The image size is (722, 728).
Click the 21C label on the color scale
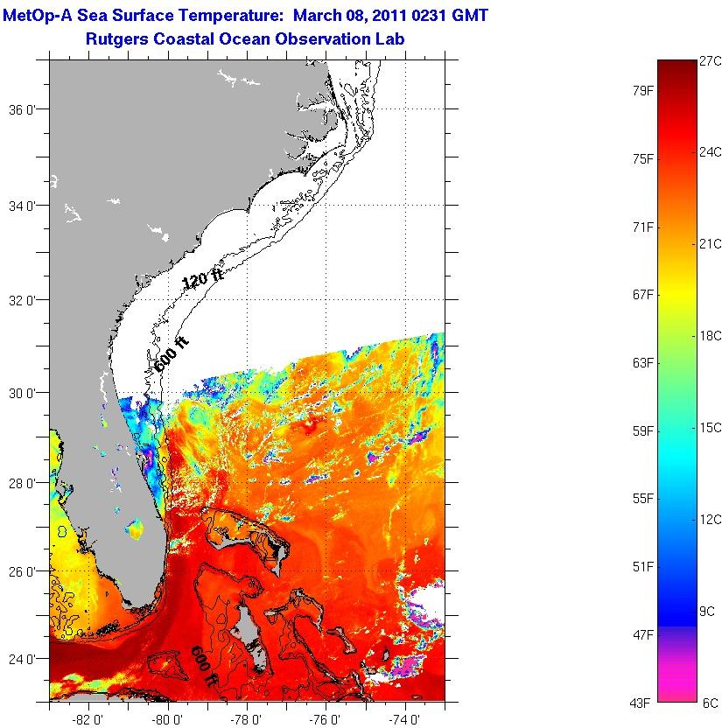point(711,244)
